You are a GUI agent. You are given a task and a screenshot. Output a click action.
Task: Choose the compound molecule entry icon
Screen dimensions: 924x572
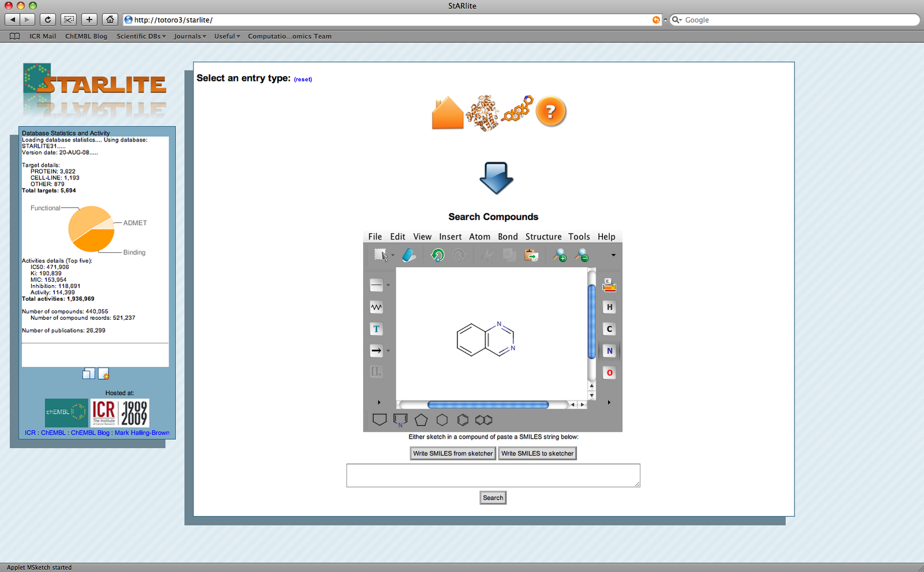pos(517,109)
